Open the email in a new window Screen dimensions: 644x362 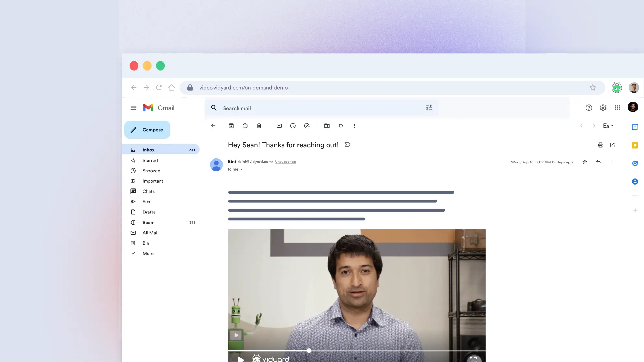(x=612, y=145)
